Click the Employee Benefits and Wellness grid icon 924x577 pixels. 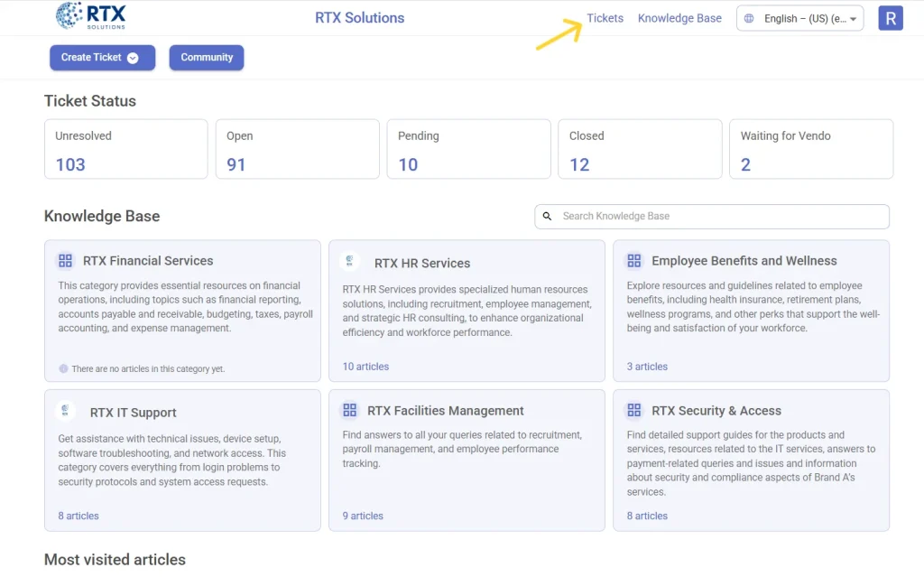pyautogui.click(x=634, y=261)
